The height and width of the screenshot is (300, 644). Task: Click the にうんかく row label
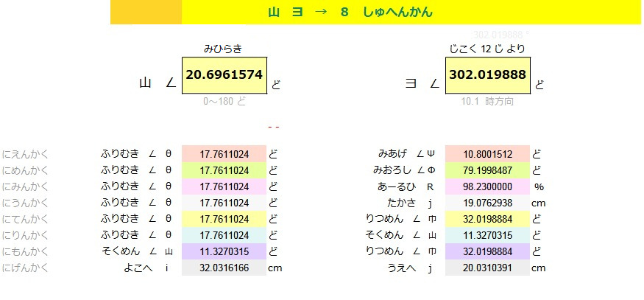click(x=26, y=203)
